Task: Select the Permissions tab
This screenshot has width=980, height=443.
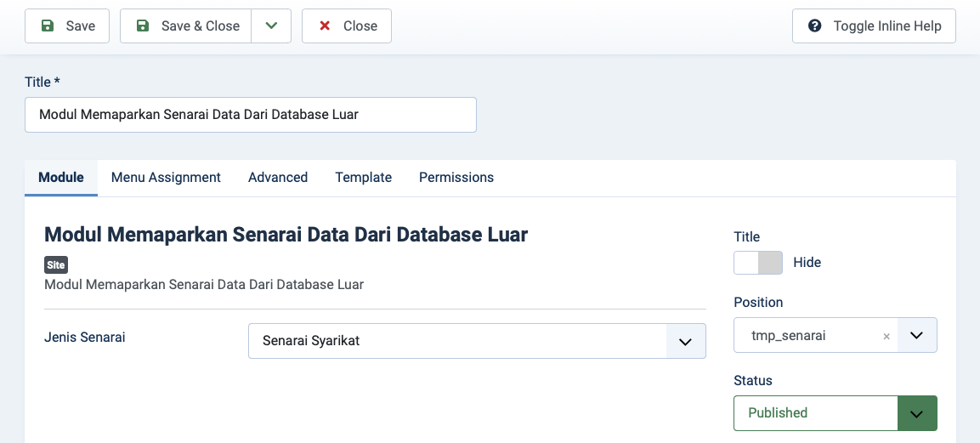Action: tap(456, 178)
